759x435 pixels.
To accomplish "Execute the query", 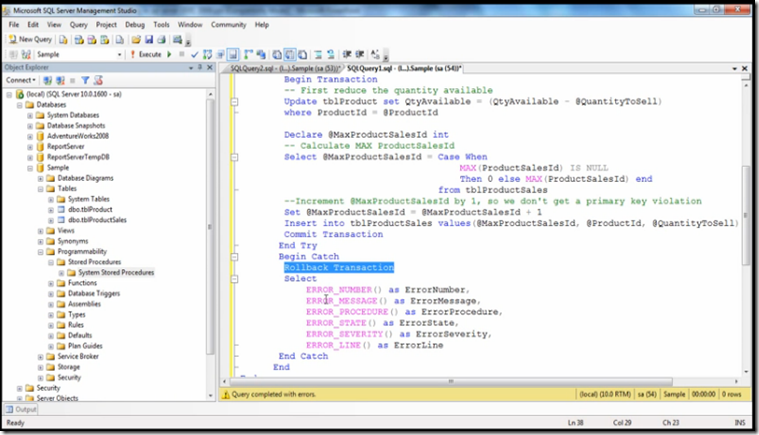I will [146, 55].
